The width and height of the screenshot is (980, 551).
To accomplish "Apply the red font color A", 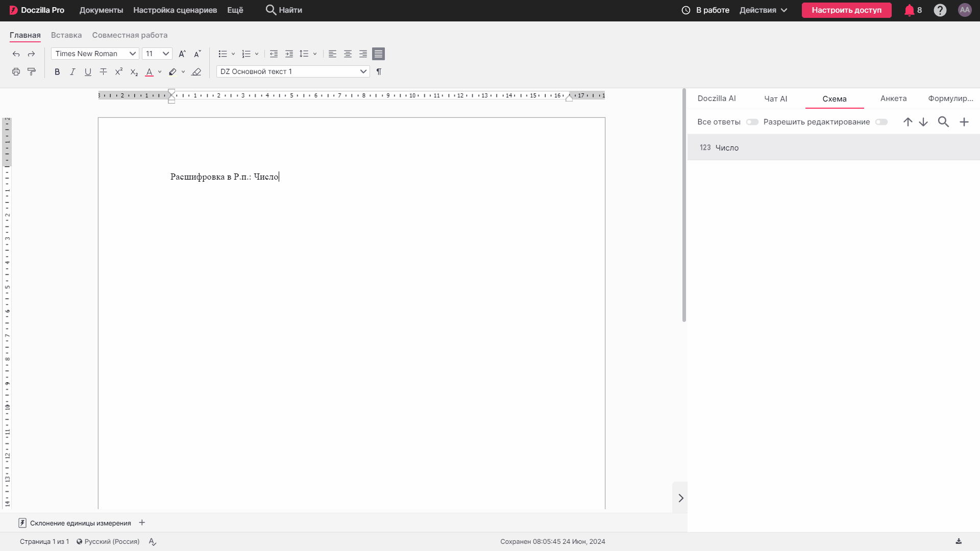I will [149, 72].
